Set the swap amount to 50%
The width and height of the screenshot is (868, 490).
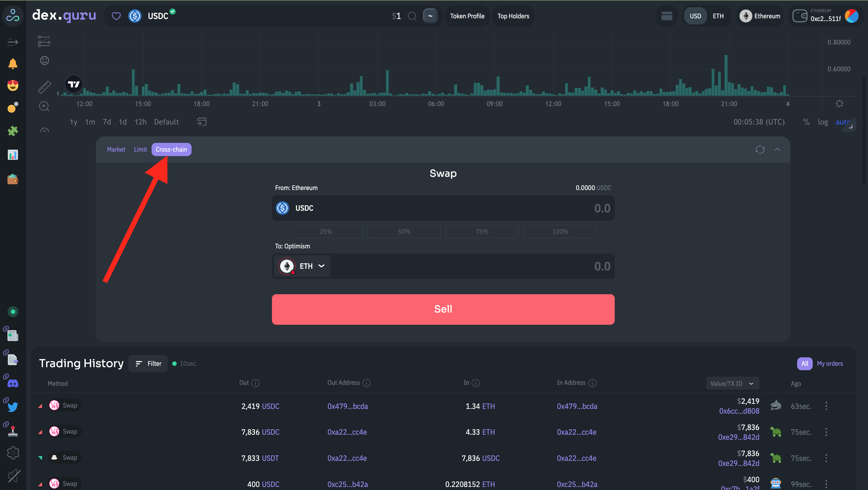click(x=404, y=231)
